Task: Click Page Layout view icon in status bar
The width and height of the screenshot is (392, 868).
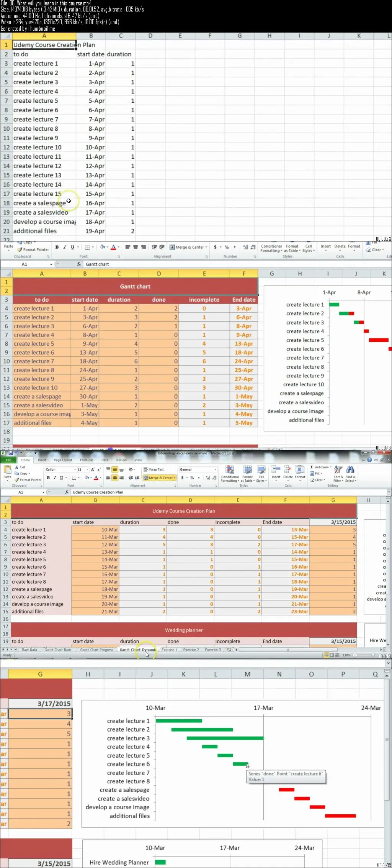Action: tap(332, 655)
